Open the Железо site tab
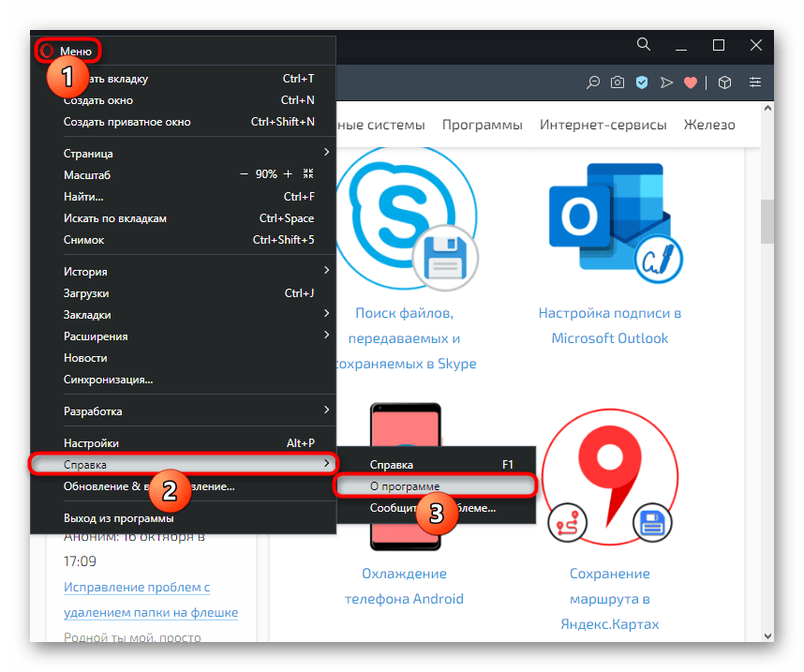Screen dimensions: 804x672 (x=709, y=125)
